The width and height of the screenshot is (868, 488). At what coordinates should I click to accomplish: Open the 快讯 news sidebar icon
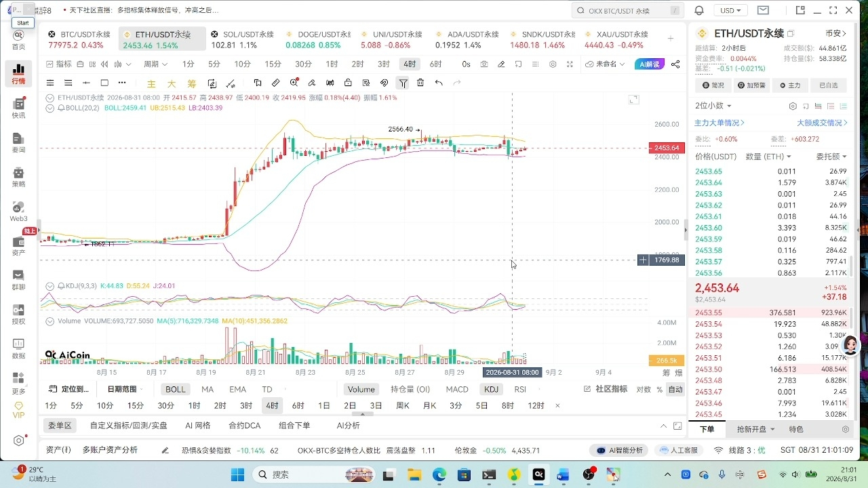(x=18, y=108)
